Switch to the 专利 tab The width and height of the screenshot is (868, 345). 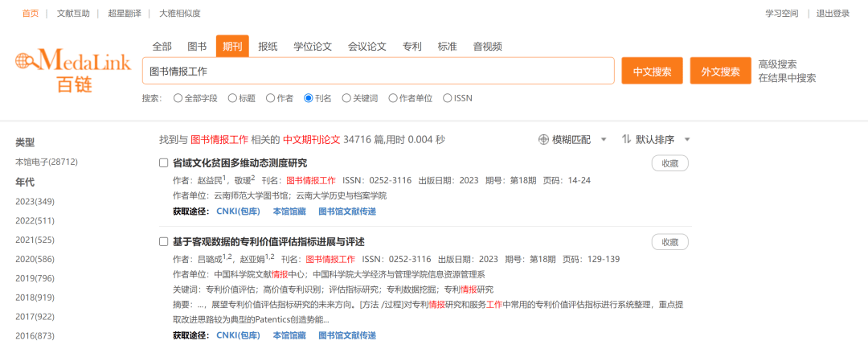coord(411,47)
